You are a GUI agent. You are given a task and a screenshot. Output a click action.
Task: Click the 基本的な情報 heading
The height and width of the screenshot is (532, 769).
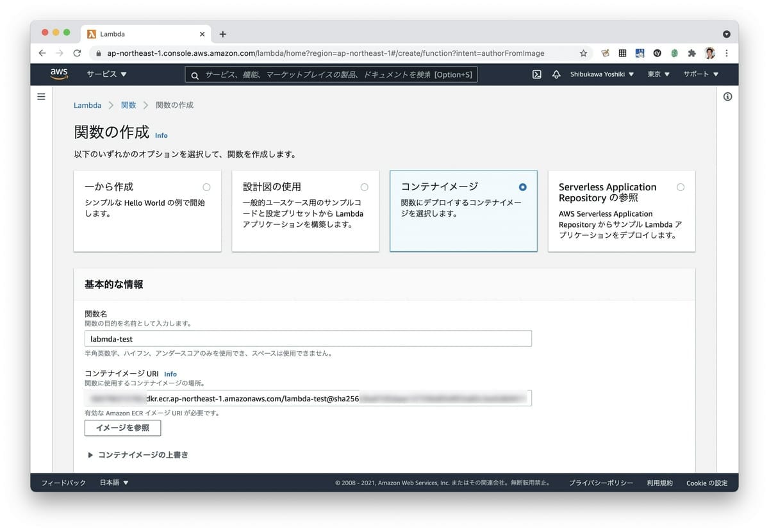coord(114,284)
